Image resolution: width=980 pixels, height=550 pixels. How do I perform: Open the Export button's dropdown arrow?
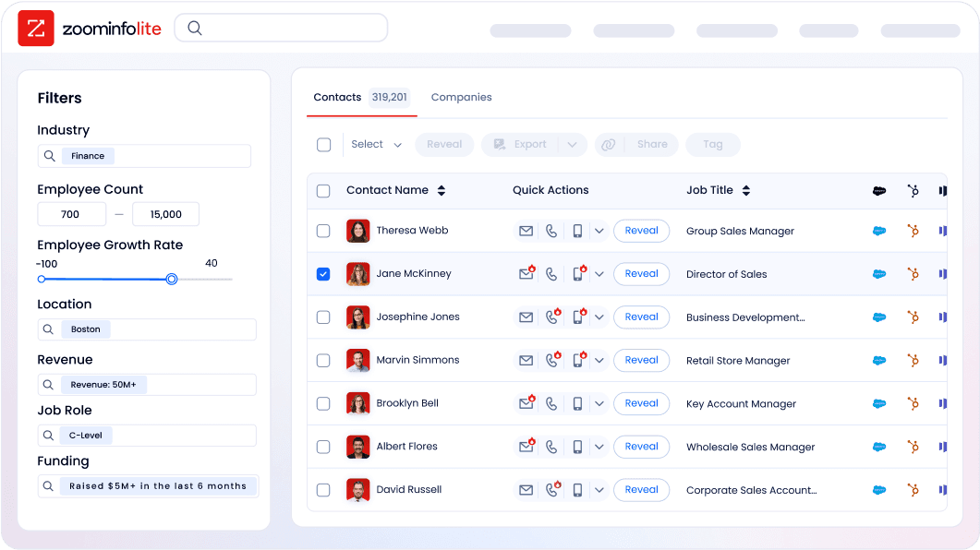point(573,144)
